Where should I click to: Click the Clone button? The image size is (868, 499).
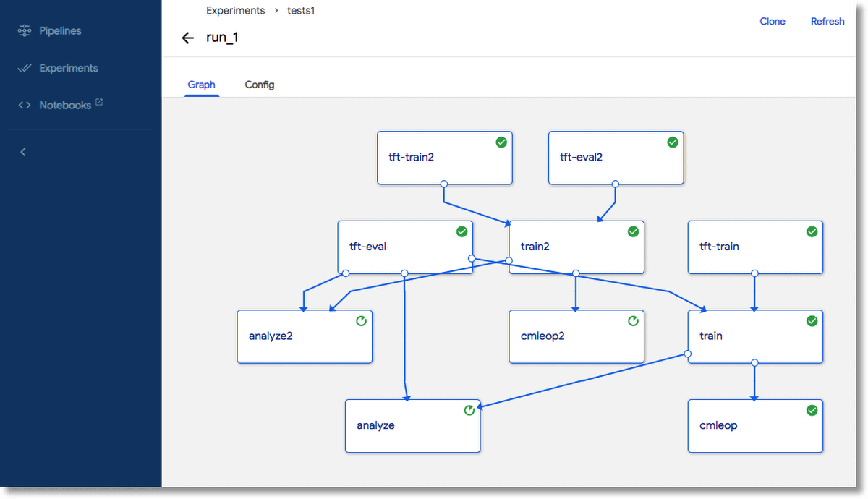[773, 22]
